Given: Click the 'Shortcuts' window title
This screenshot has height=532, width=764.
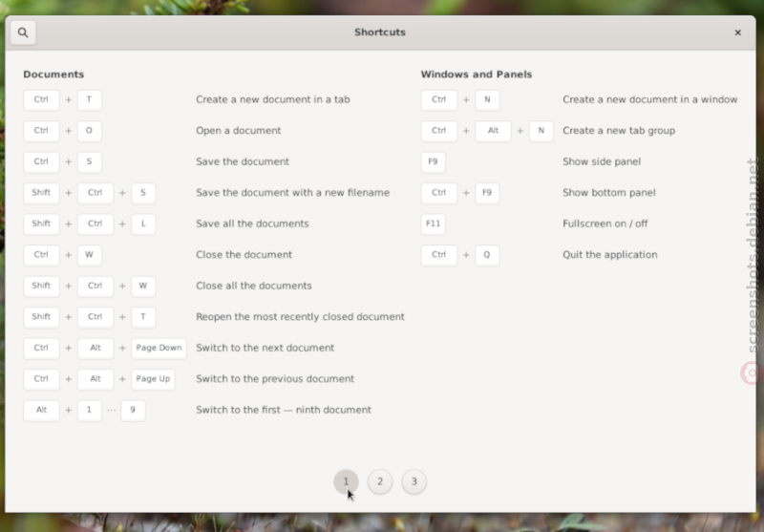Looking at the screenshot, I should coord(380,32).
